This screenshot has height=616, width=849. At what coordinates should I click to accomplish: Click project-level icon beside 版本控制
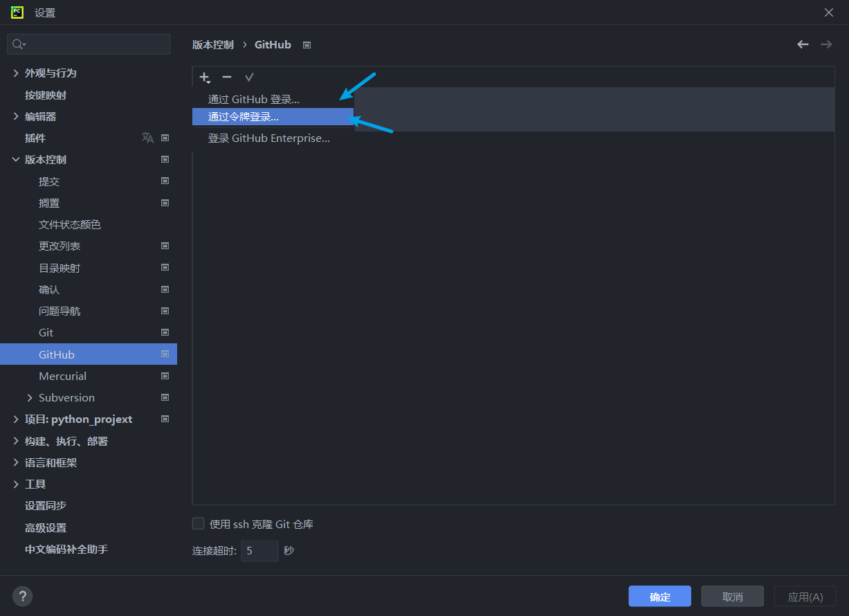pos(165,159)
